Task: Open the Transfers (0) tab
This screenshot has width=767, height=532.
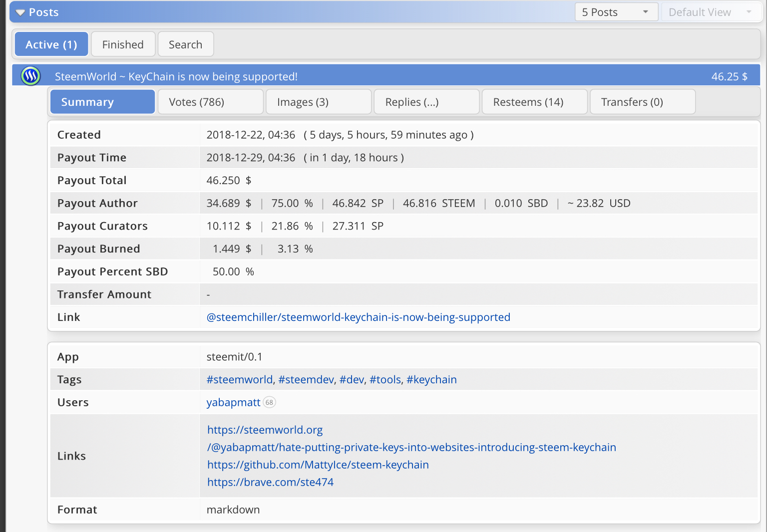Action: point(643,102)
